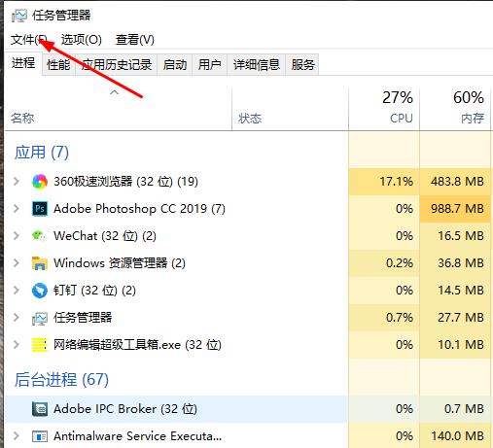Open the 用户 tab
493x448 pixels.
click(210, 65)
